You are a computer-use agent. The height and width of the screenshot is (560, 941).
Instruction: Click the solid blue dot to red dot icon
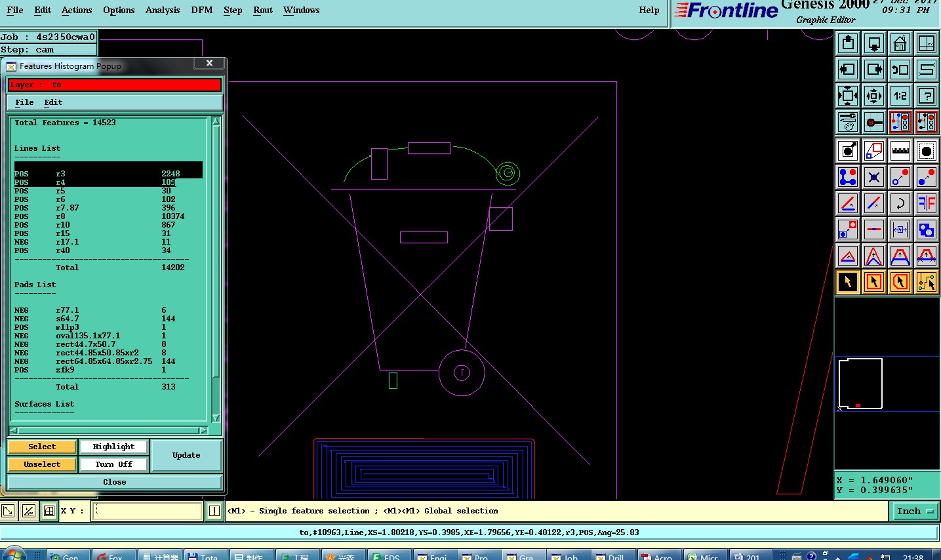point(927,177)
